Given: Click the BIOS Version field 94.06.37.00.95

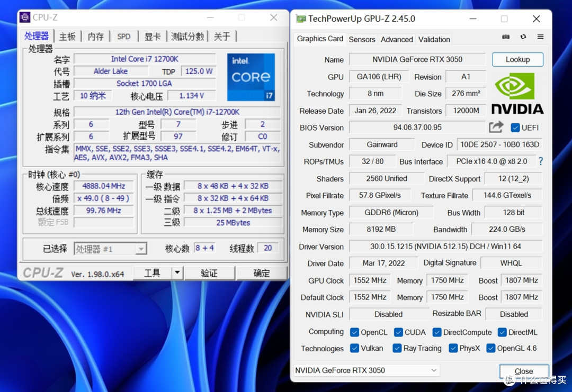Looking at the screenshot, I should (x=417, y=127).
